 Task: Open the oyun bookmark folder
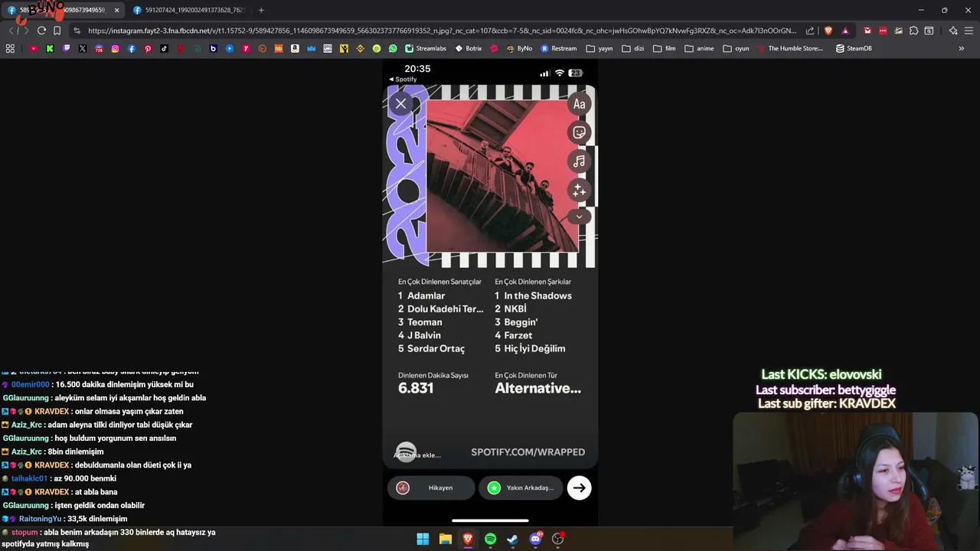click(x=736, y=48)
